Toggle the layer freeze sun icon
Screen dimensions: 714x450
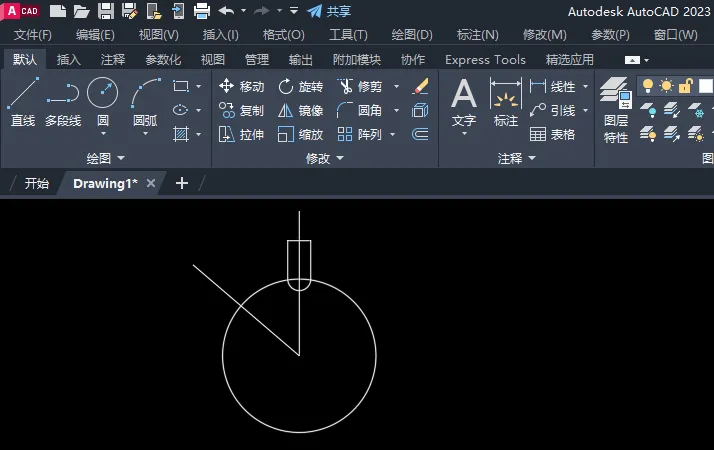point(666,86)
